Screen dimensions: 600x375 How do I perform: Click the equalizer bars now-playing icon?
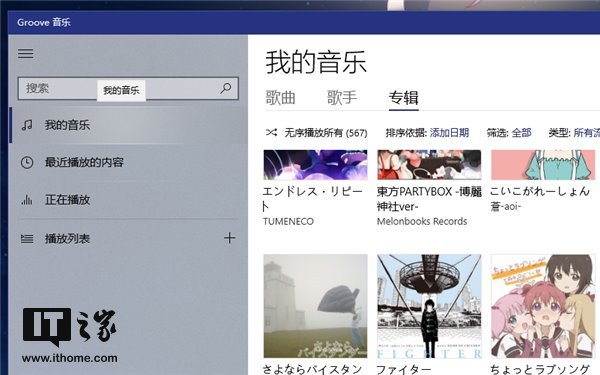[27, 199]
